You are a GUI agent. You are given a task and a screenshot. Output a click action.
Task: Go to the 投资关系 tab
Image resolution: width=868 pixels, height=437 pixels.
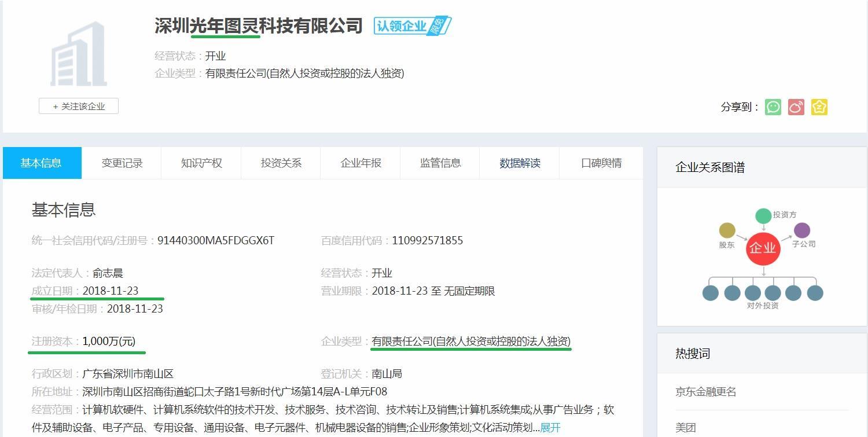click(x=281, y=163)
